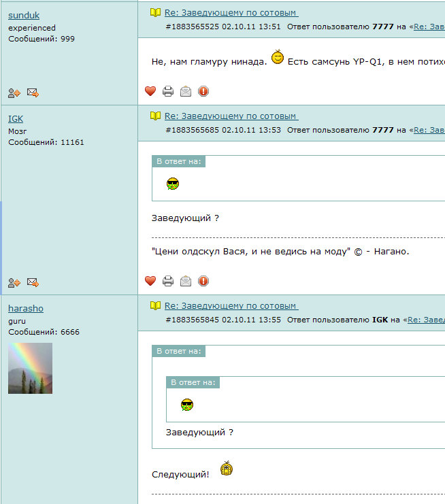Click the printer icon under IGK's post
This screenshot has height=504, width=445.
click(168, 281)
